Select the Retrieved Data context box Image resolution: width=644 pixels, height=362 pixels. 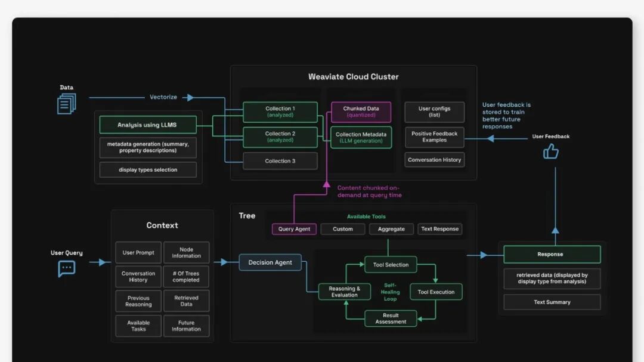[186, 301]
